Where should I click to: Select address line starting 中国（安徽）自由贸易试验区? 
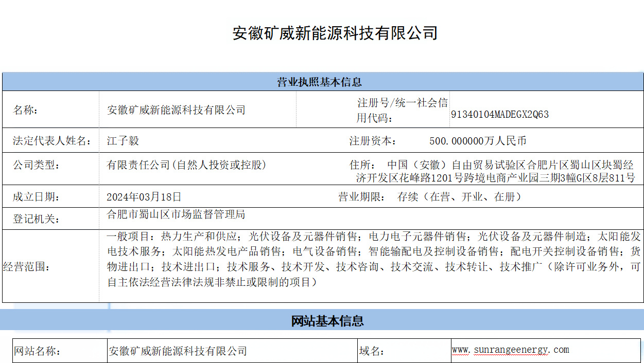(x=510, y=165)
